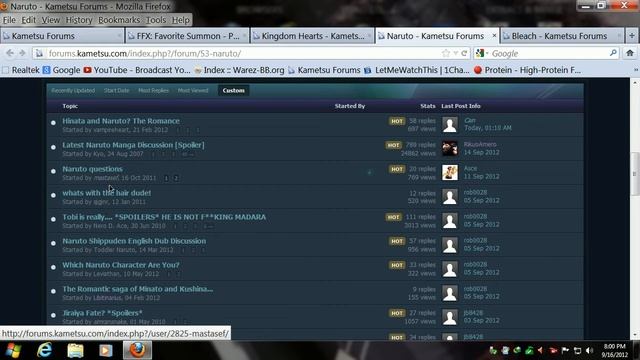Click the Realtek bookmark in toolbar
Image resolution: width=640 pixels, height=360 pixels.
21,70
